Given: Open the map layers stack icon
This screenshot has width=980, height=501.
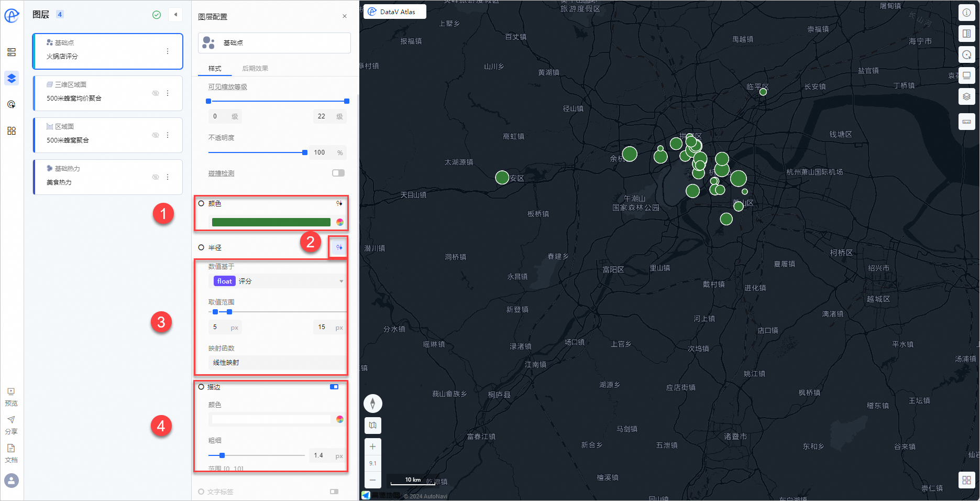Looking at the screenshot, I should [967, 96].
